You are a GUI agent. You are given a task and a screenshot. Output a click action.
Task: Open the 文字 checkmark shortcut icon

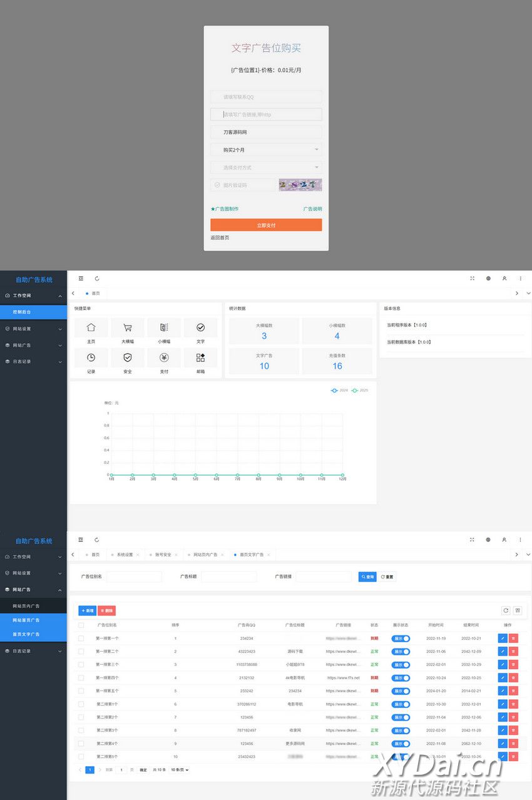click(x=200, y=327)
